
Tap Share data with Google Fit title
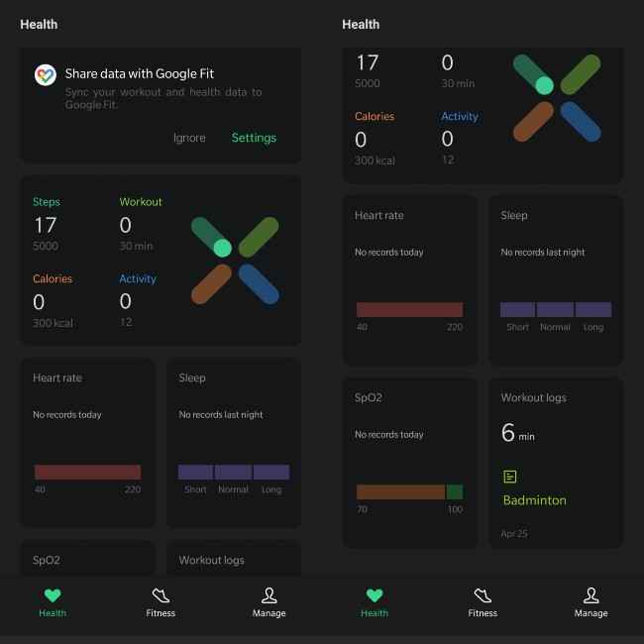coord(140,73)
